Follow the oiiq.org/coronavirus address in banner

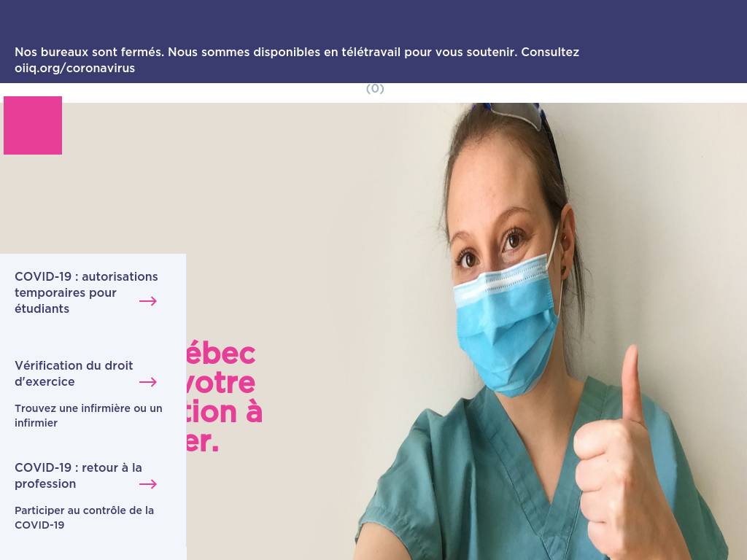[75, 68]
